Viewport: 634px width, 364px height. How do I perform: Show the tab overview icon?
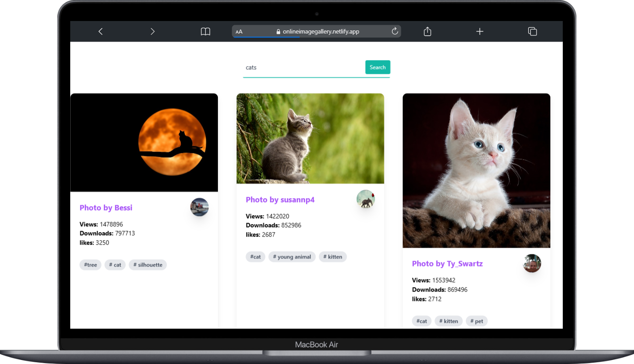pyautogui.click(x=532, y=31)
